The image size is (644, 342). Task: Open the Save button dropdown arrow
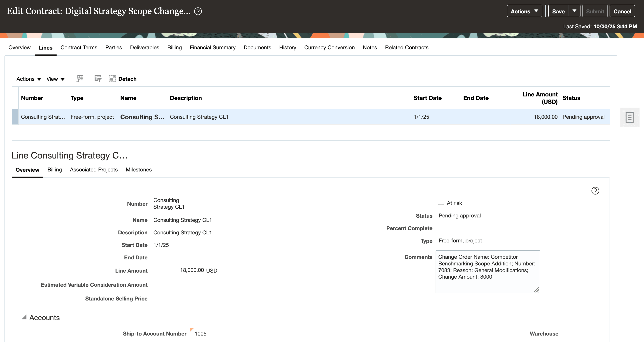point(576,11)
